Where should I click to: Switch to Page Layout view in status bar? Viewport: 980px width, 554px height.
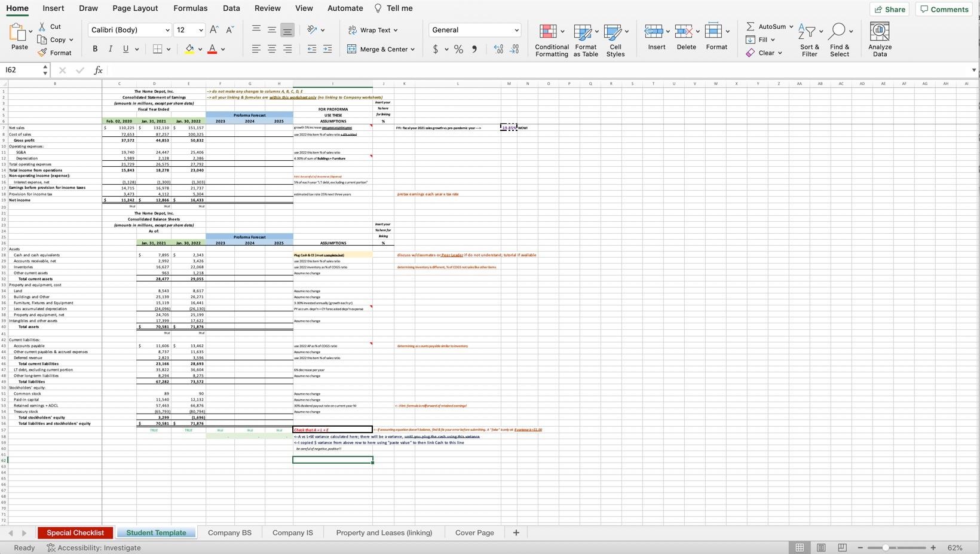821,547
